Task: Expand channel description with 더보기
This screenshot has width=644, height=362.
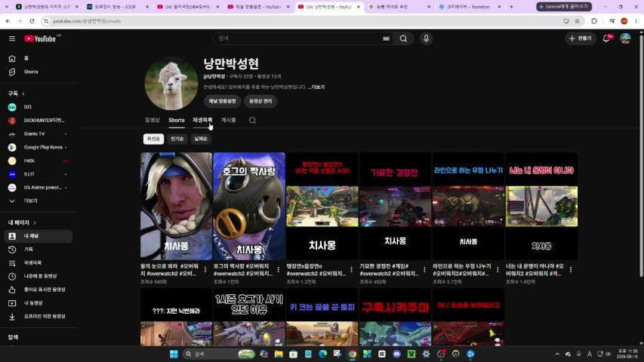Action: pos(316,87)
